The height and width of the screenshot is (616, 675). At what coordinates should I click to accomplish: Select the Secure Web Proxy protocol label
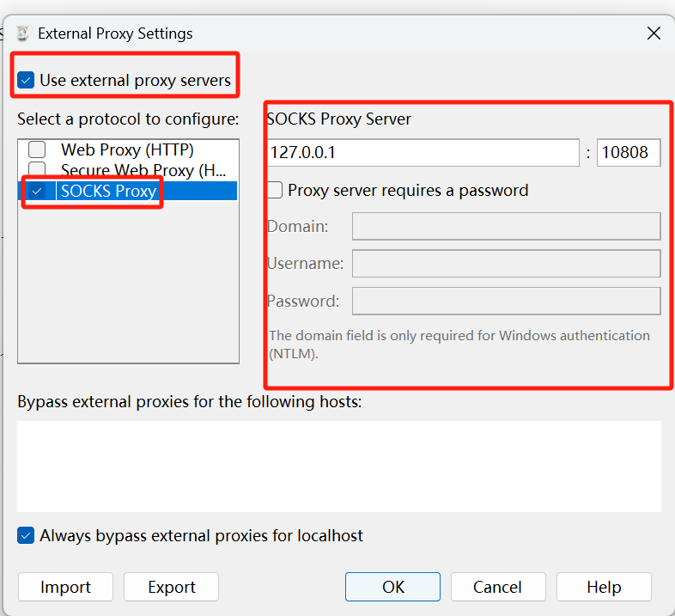click(x=143, y=170)
